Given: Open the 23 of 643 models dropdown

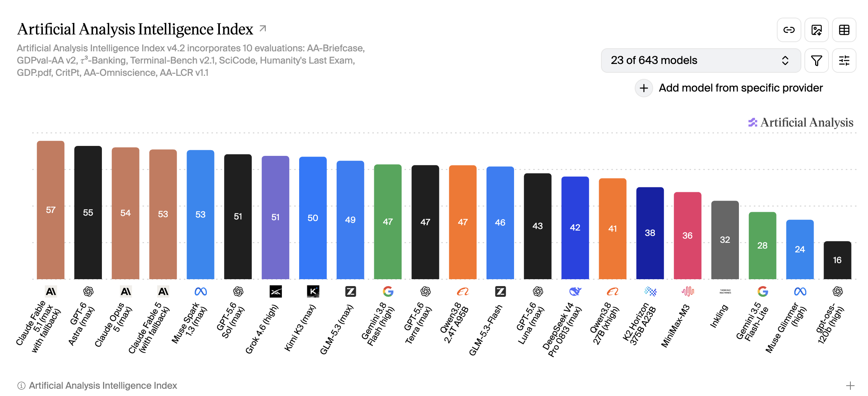Looking at the screenshot, I should (701, 61).
